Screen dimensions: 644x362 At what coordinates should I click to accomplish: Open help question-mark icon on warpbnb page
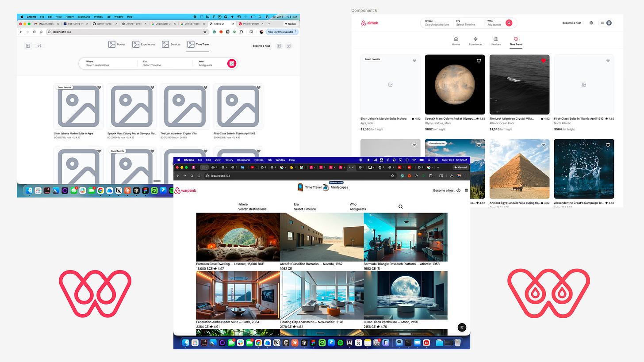coord(458,191)
